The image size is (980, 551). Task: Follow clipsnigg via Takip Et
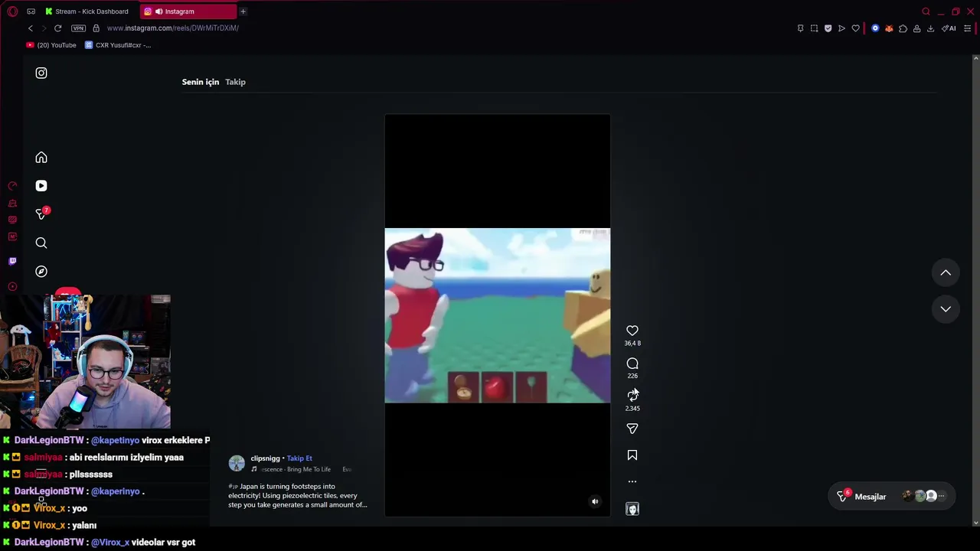[x=299, y=458]
